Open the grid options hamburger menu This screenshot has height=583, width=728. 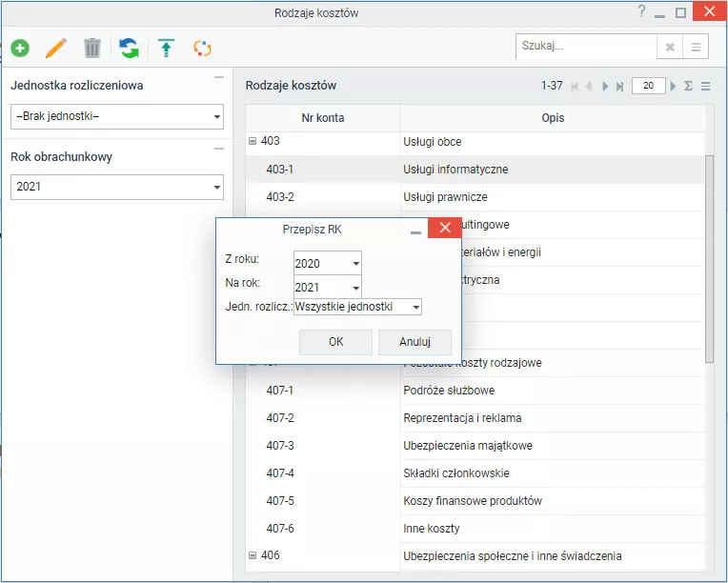click(706, 86)
